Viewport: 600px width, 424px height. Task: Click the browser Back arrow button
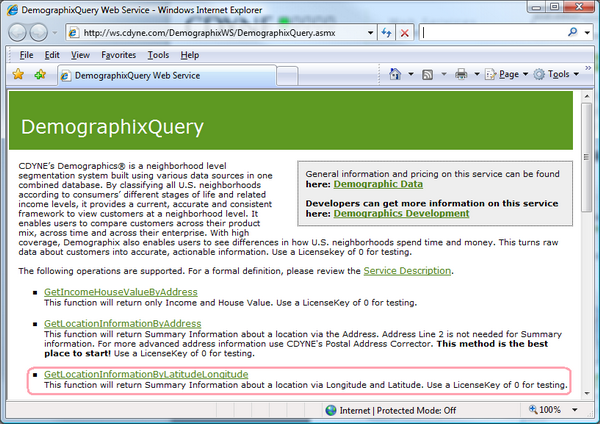[x=17, y=33]
